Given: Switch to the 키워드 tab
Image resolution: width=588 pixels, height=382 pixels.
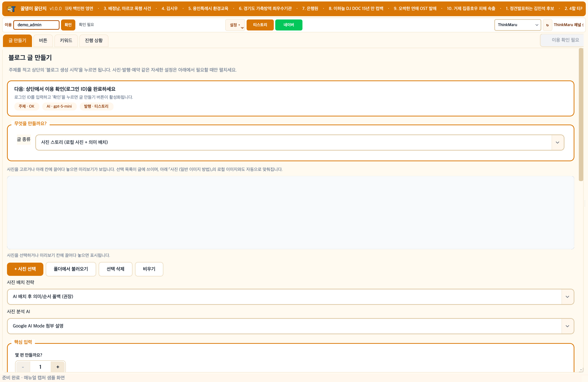Looking at the screenshot, I should [66, 41].
